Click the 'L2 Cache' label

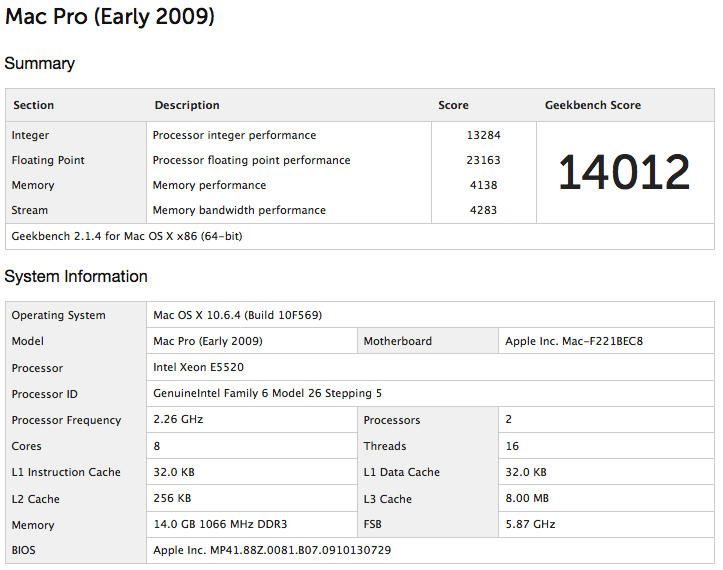click(x=36, y=499)
